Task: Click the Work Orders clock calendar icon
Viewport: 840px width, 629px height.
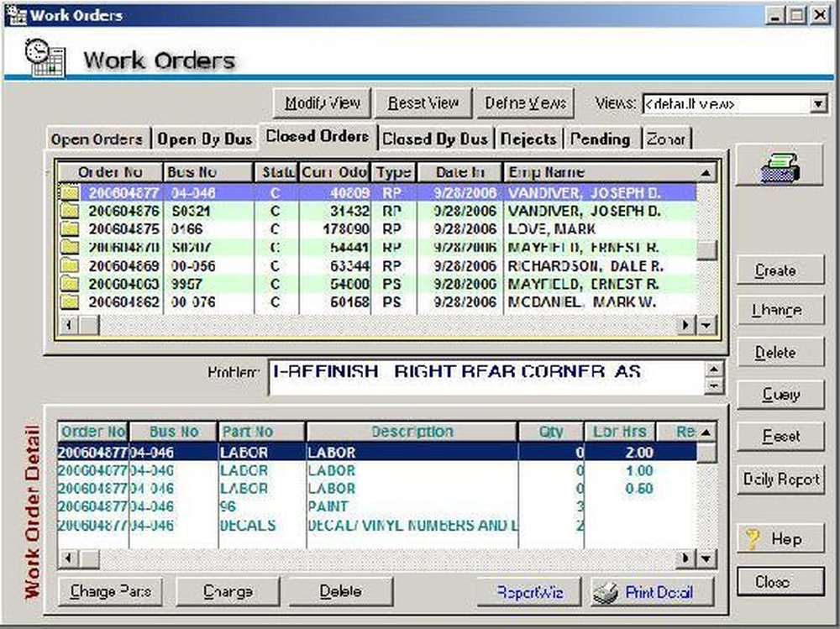Action: point(45,57)
